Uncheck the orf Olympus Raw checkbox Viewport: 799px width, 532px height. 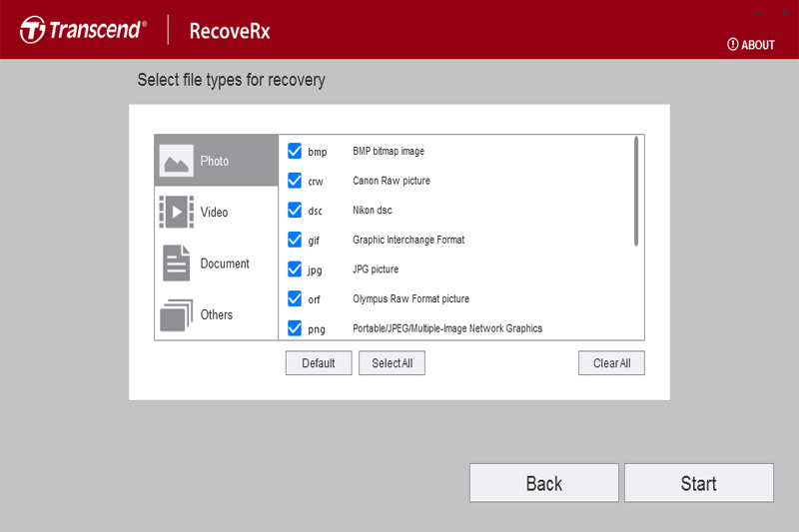295,298
